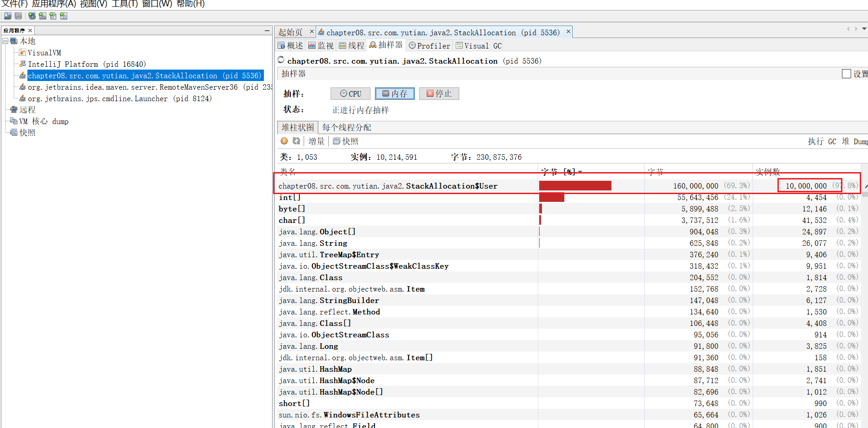Click the Add VM Coredump toolbar icon
This screenshot has height=428, width=868.
coord(53,16)
